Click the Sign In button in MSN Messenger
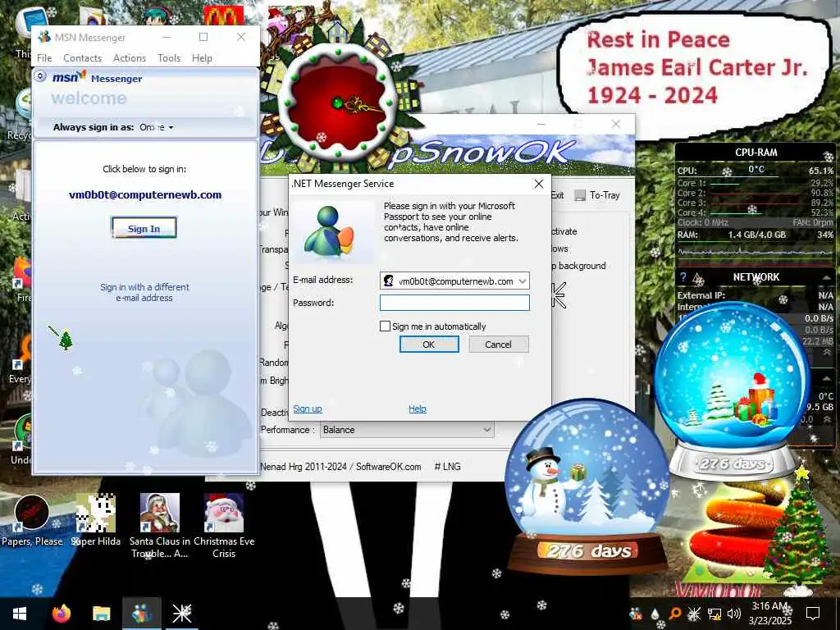The width and height of the screenshot is (840, 630). pyautogui.click(x=144, y=228)
